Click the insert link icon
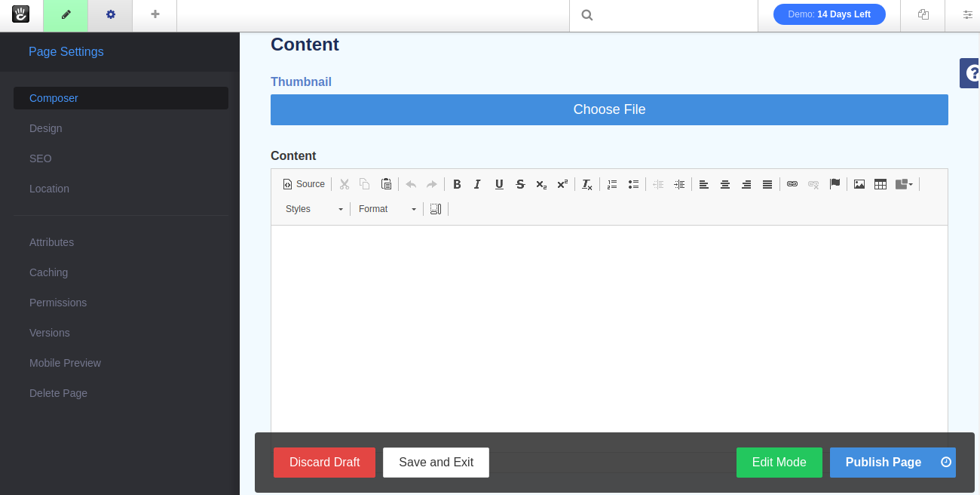This screenshot has width=980, height=495. (x=792, y=184)
